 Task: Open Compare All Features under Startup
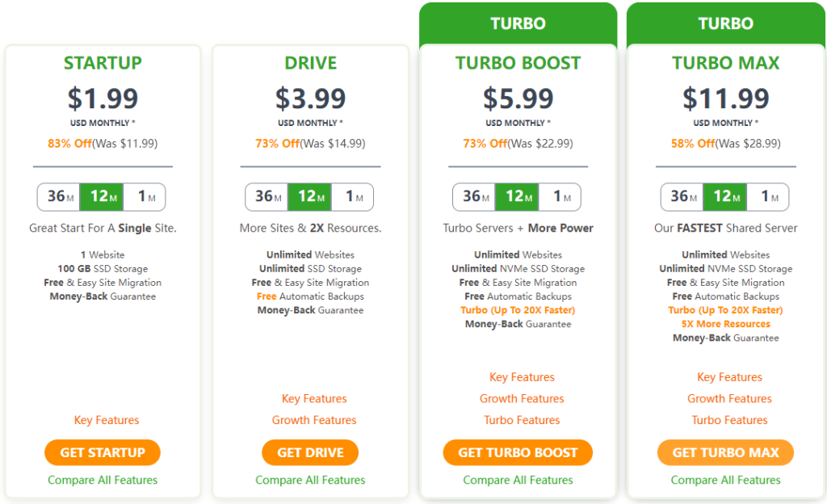[x=103, y=480]
